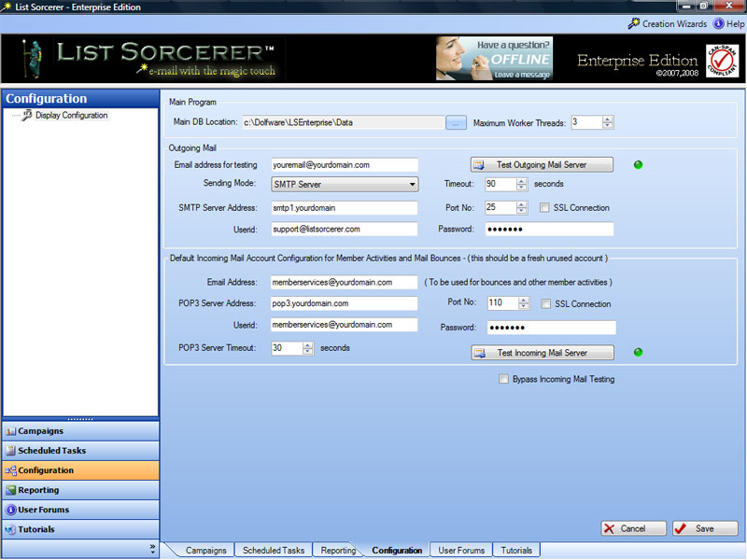Click the Have a question offline banner

pyautogui.click(x=494, y=58)
